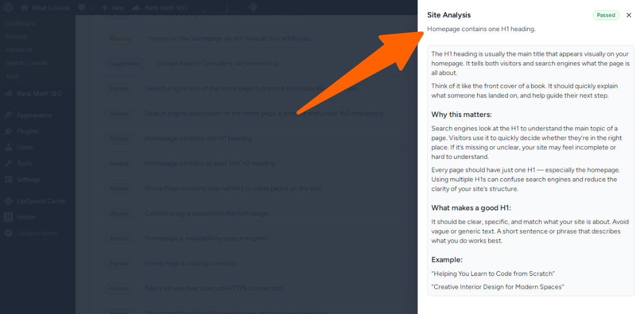Click the Suggestion badge for Search Console row
This screenshot has height=314, width=644.
point(125,63)
